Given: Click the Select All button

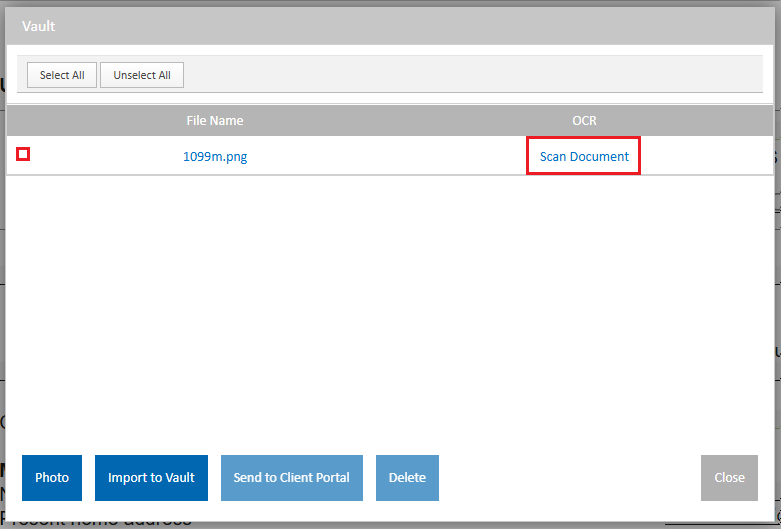Looking at the screenshot, I should pos(62,75).
